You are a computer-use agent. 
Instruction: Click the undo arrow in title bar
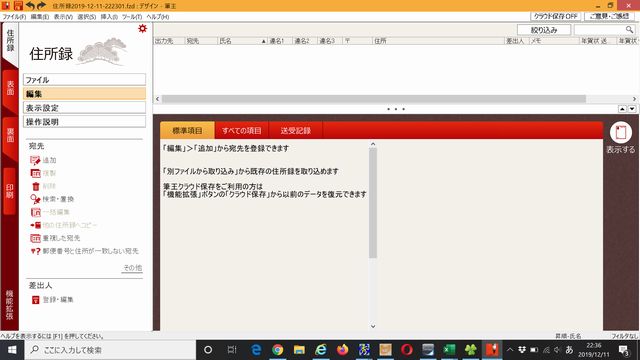pos(30,5)
